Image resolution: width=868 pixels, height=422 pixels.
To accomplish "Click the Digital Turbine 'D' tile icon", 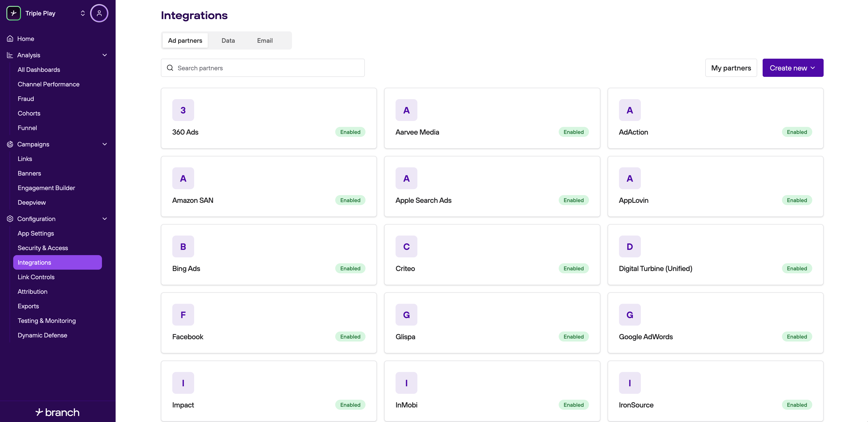I will click(x=630, y=247).
